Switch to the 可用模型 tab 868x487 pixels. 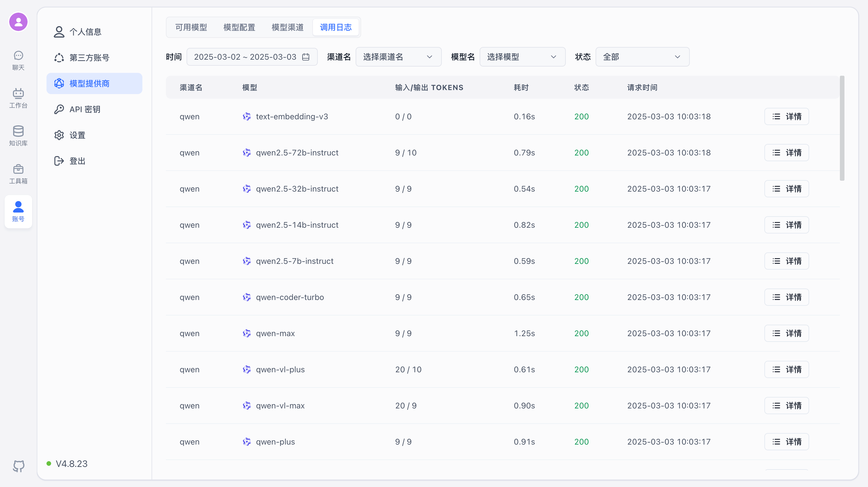[x=191, y=27]
